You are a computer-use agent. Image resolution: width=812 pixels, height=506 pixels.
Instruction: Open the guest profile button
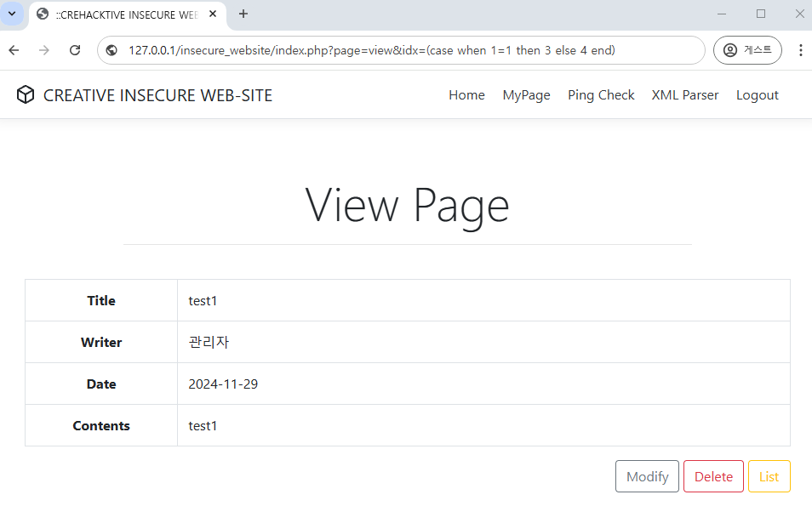pos(747,50)
